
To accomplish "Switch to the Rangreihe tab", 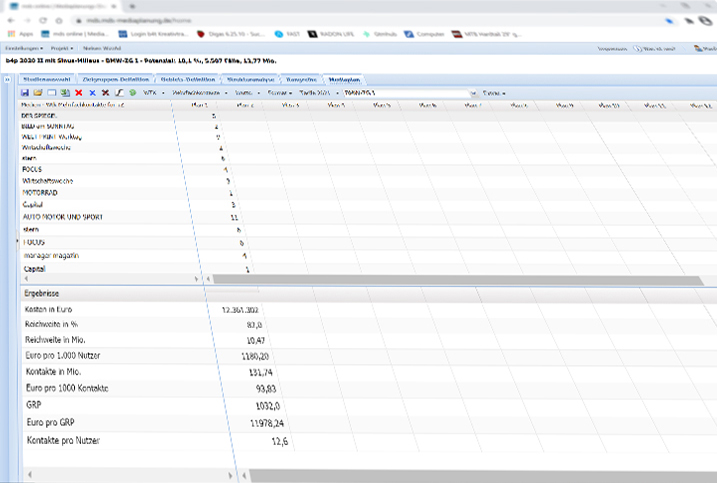I will coord(301,80).
